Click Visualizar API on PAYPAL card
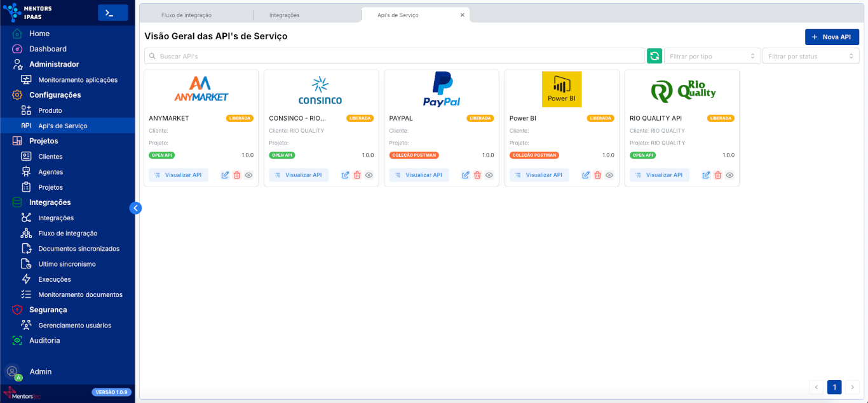The width and height of the screenshot is (868, 403). (x=419, y=175)
